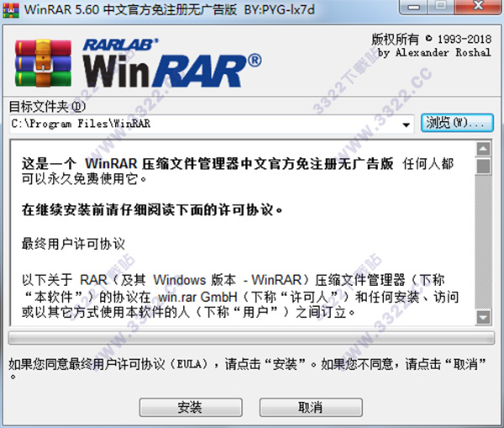Screen dimensions: 504x428
Task: Click the license scrollbar down arrow
Action: [483, 317]
